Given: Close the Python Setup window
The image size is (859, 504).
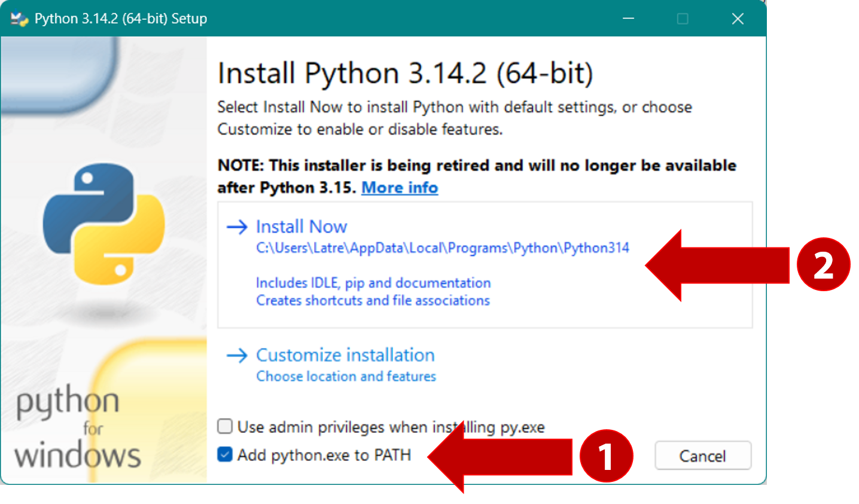Looking at the screenshot, I should coord(738,19).
